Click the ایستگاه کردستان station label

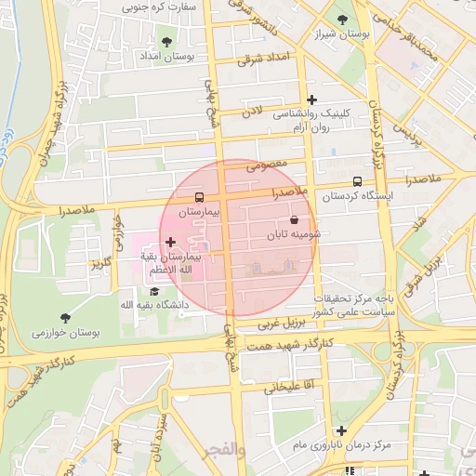click(357, 196)
